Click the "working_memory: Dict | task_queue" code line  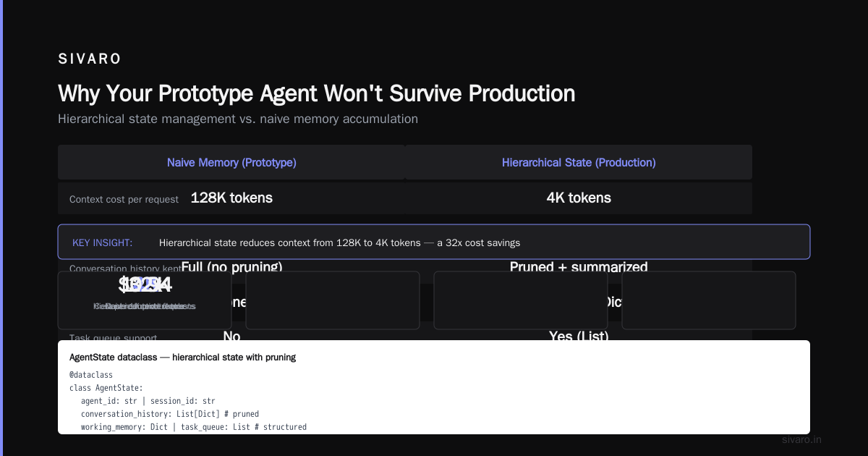pos(194,427)
